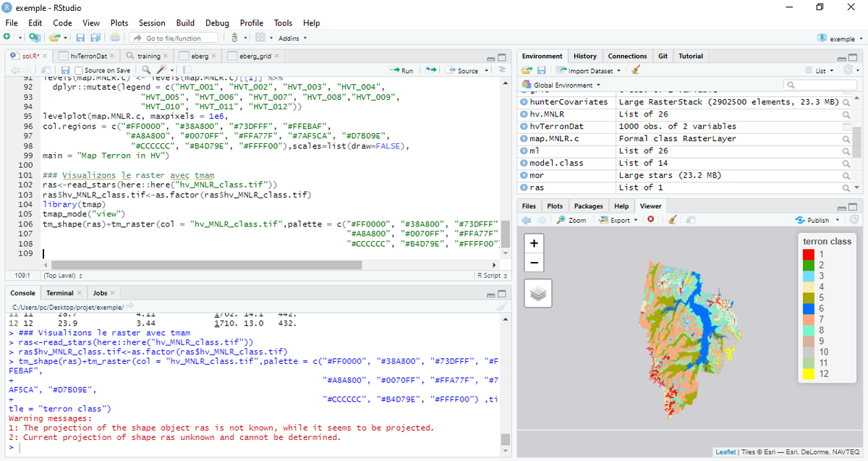Screen dimensions: 868x461
Task: Expand the ras object entry
Action: (524, 188)
